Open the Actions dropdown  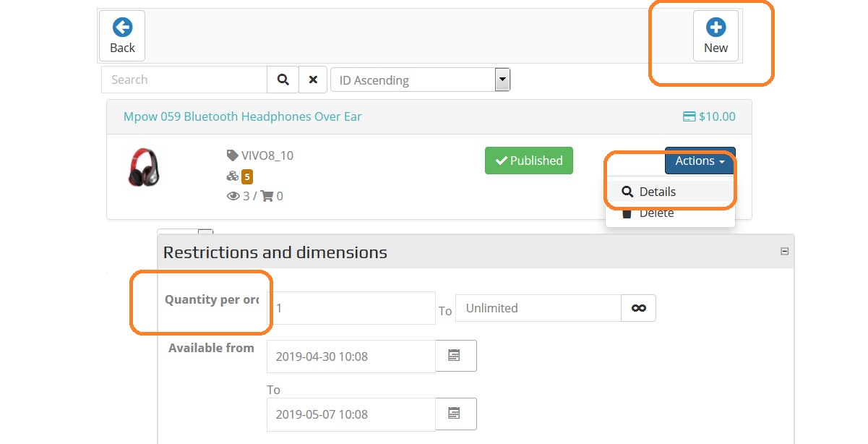[700, 161]
